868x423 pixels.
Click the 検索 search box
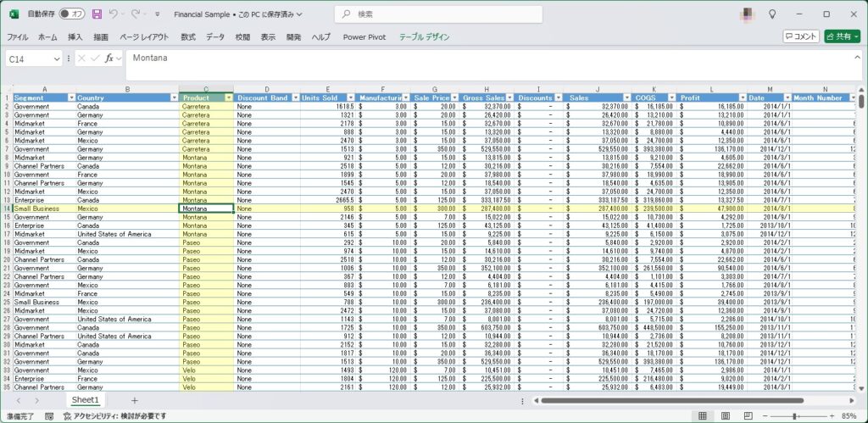click(437, 14)
